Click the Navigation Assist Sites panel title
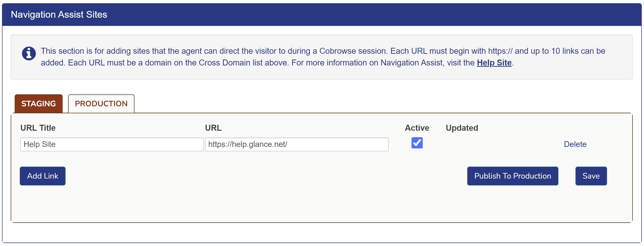The image size is (644, 246). pos(59,14)
